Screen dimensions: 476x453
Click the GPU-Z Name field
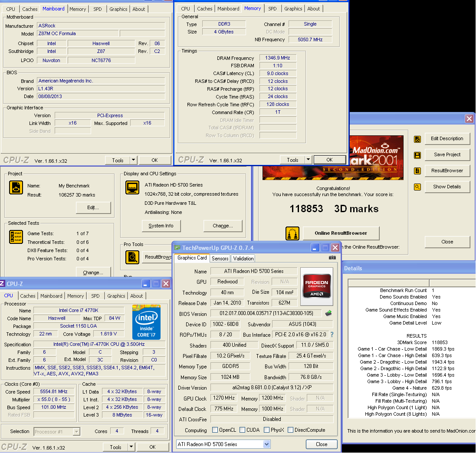tap(254, 271)
